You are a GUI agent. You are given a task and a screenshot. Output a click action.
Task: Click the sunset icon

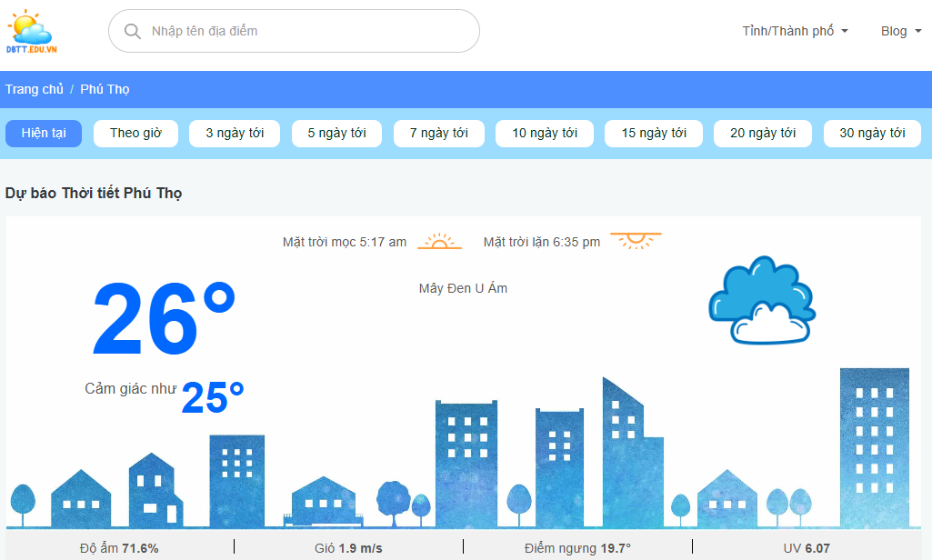point(635,241)
